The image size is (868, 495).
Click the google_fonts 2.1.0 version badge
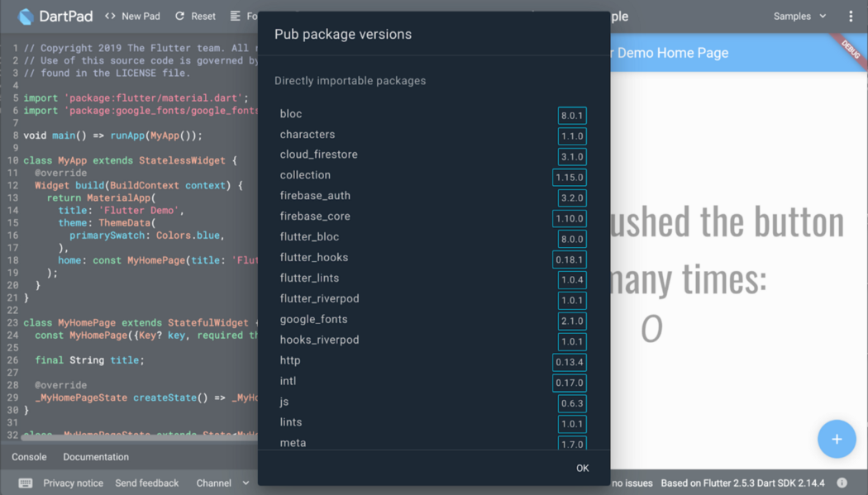coord(571,321)
